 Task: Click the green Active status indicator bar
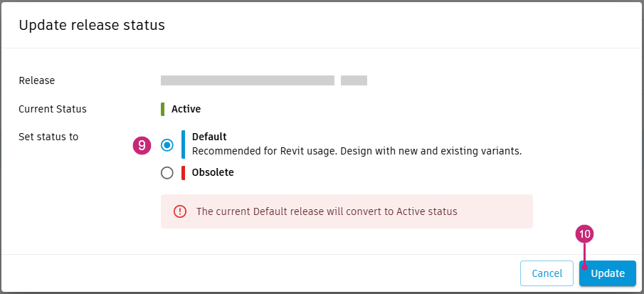click(163, 109)
